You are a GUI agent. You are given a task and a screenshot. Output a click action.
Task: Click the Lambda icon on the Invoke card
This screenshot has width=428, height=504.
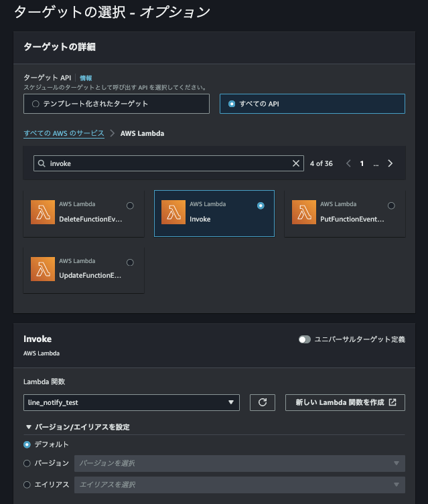coord(173,212)
